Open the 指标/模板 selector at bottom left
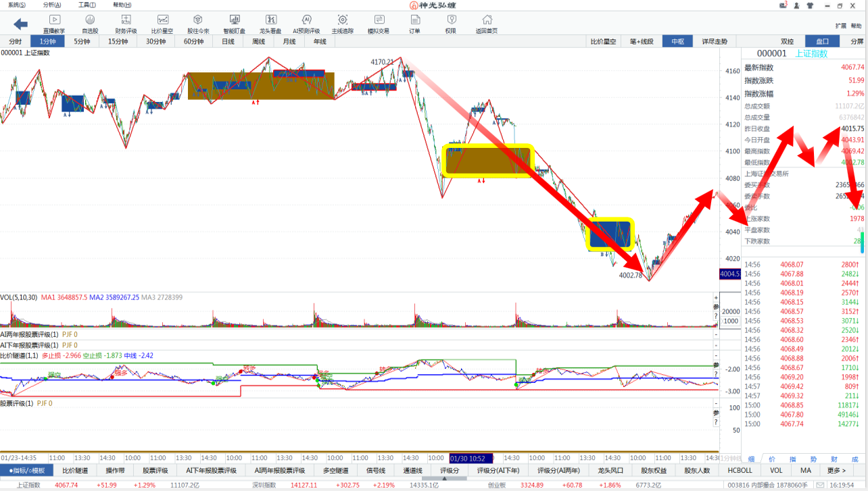868x491 pixels. pyautogui.click(x=27, y=470)
